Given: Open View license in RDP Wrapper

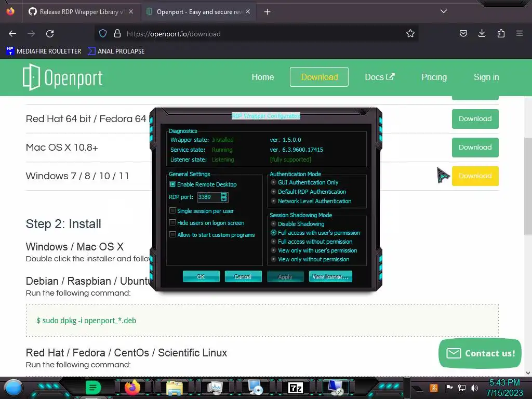Looking at the screenshot, I should (x=330, y=276).
